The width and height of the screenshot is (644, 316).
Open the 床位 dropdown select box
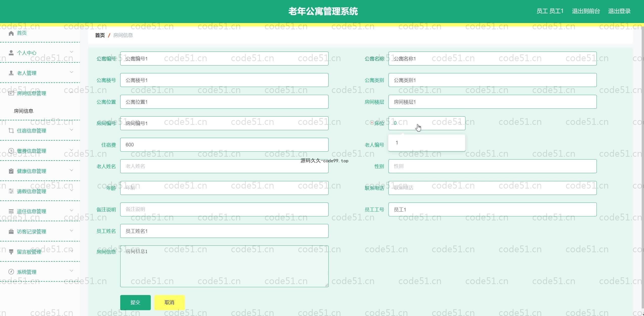click(427, 123)
